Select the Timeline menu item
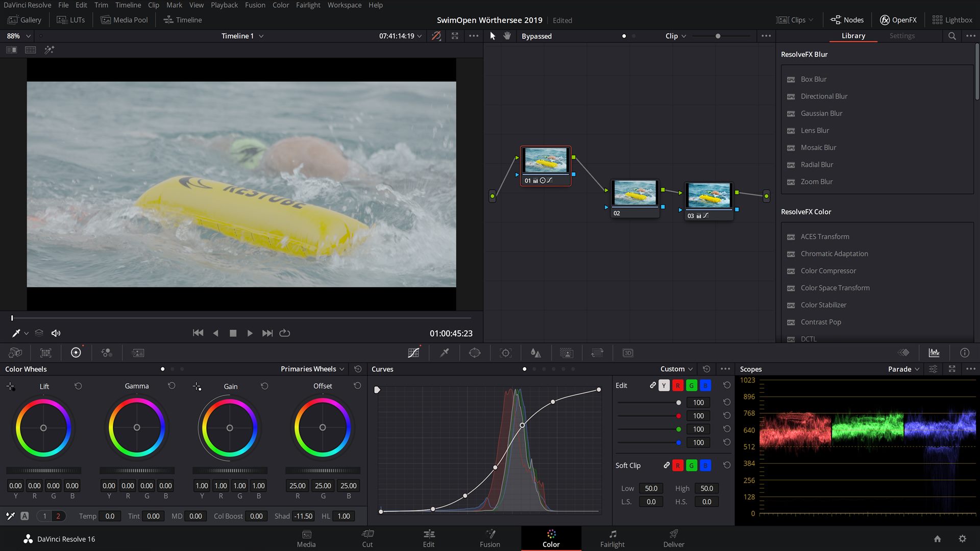980x551 pixels. (x=128, y=5)
